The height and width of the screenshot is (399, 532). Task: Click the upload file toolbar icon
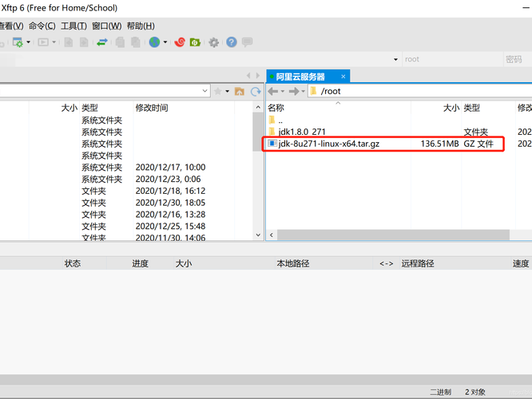tap(84, 42)
